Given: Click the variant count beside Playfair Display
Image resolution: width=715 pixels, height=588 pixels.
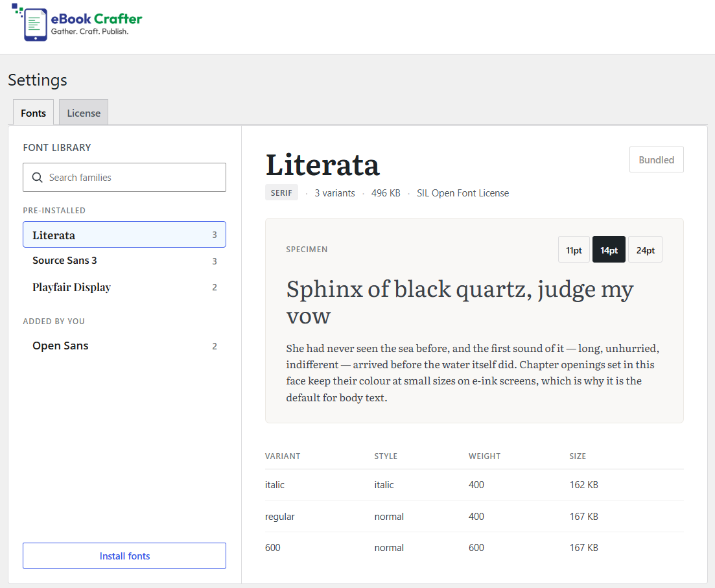Looking at the screenshot, I should pyautogui.click(x=215, y=287).
